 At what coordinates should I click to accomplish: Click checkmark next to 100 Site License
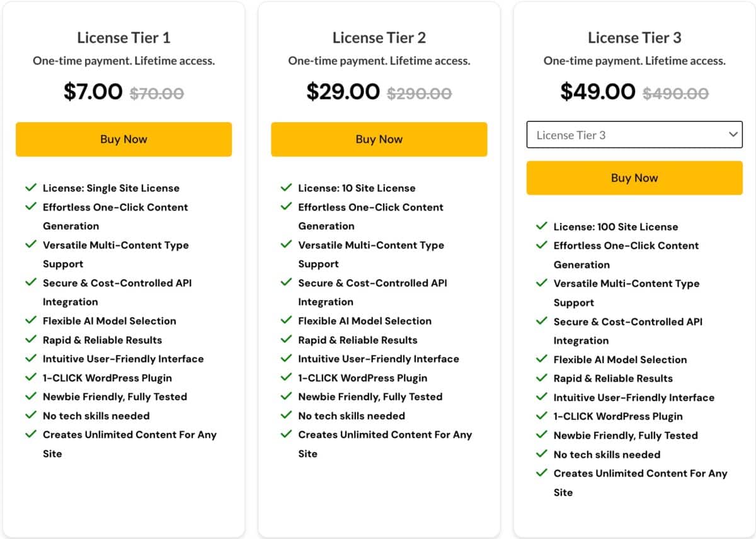pyautogui.click(x=541, y=226)
